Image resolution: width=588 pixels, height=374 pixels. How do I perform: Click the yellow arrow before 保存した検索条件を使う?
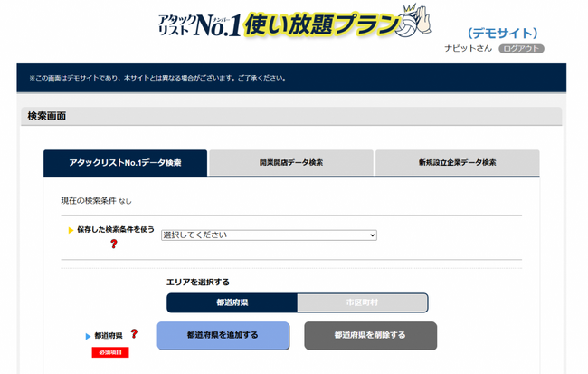(71, 230)
